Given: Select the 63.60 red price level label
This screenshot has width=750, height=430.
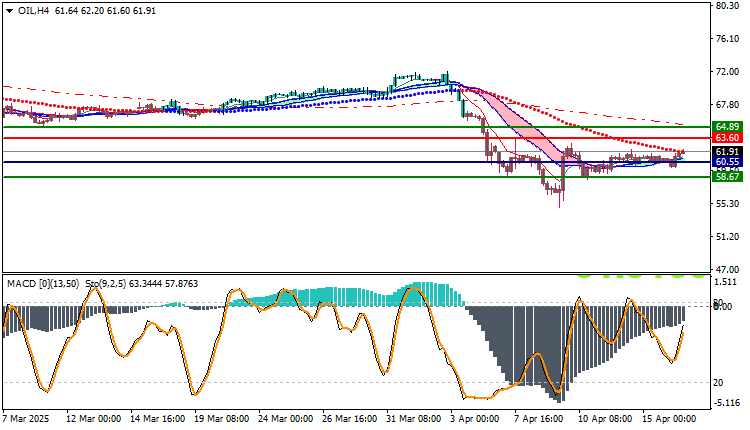Looking at the screenshot, I should 727,138.
